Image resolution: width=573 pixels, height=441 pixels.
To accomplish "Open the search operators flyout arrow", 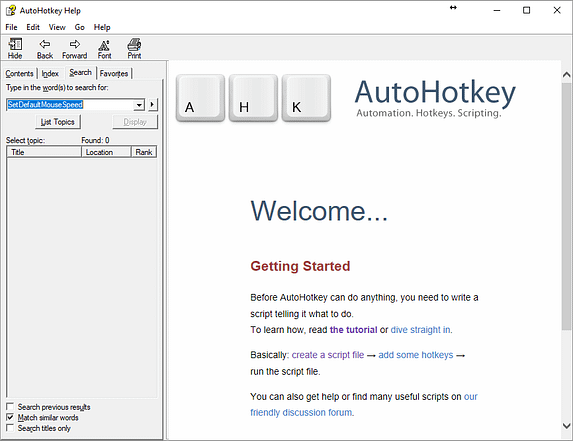I will point(152,105).
